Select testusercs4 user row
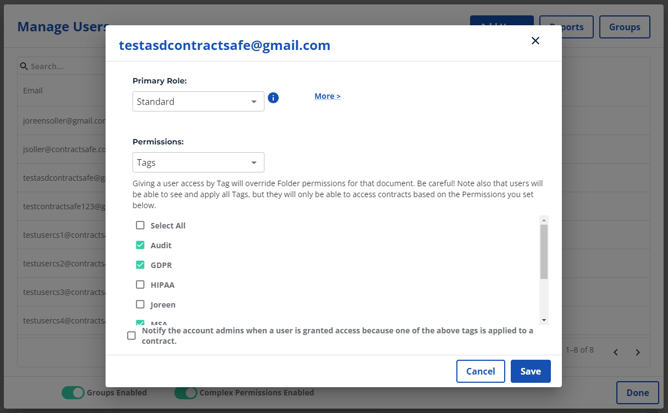 62,321
